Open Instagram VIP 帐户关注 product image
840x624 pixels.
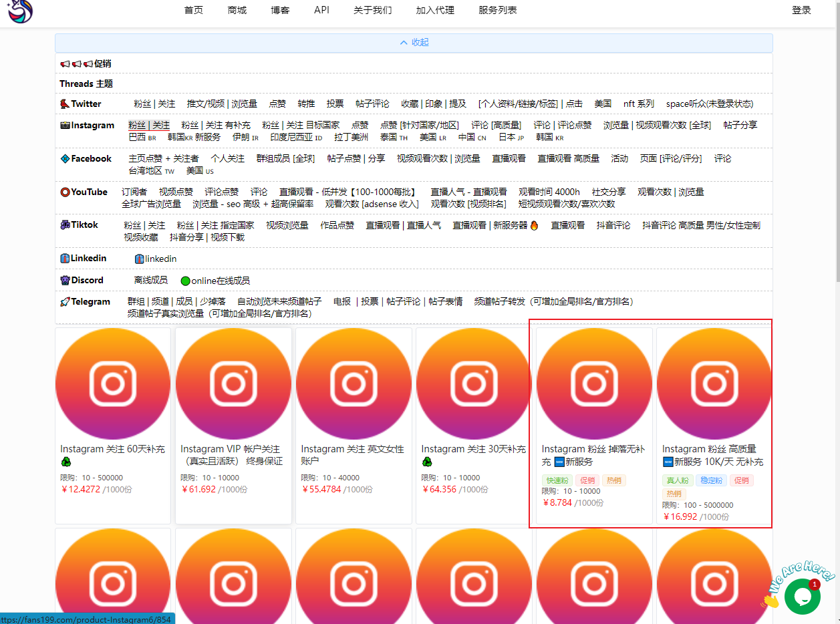pyautogui.click(x=233, y=383)
